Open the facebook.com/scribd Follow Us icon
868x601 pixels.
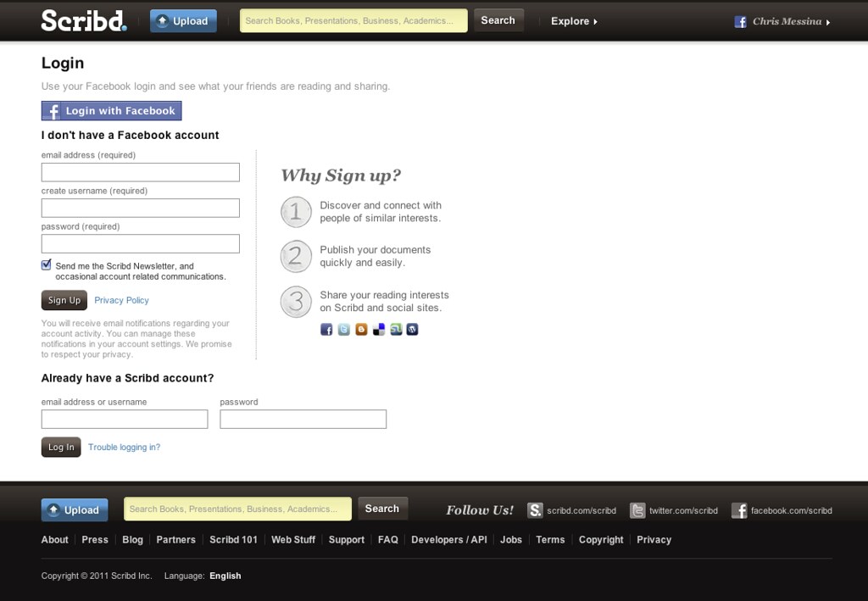[x=739, y=510]
